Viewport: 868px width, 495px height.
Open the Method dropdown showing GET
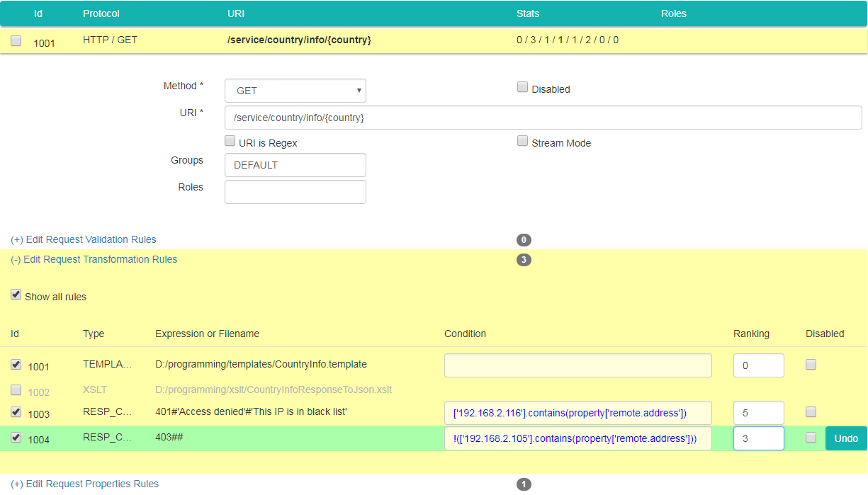295,91
